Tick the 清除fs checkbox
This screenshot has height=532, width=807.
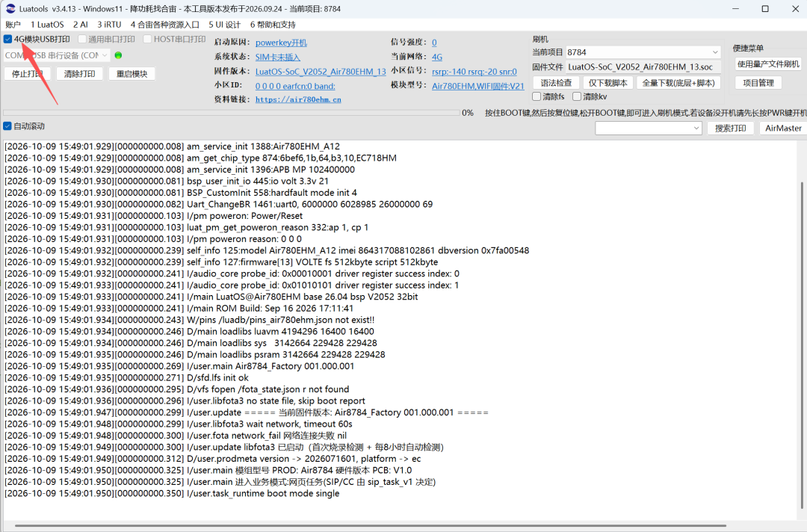pyautogui.click(x=537, y=96)
